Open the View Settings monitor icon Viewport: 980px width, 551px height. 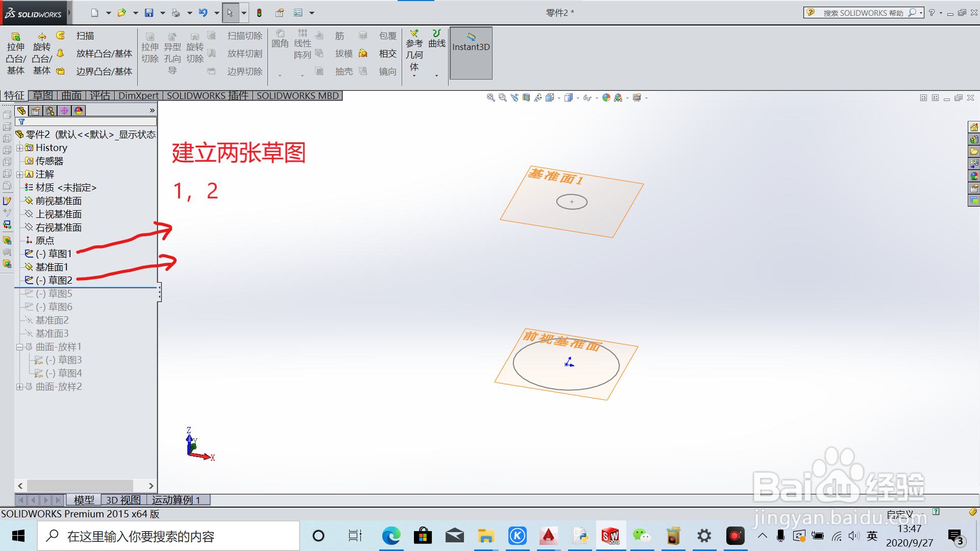click(637, 97)
